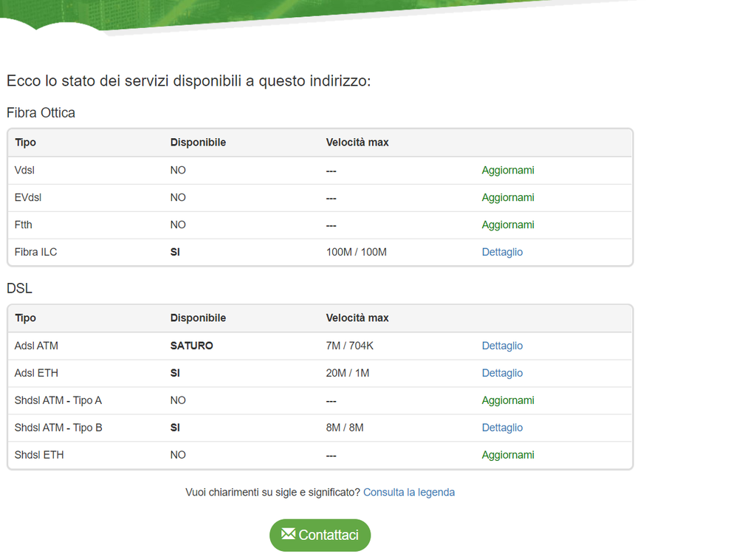The image size is (756, 554).
Task: Click the DSL section heading
Action: click(19, 288)
